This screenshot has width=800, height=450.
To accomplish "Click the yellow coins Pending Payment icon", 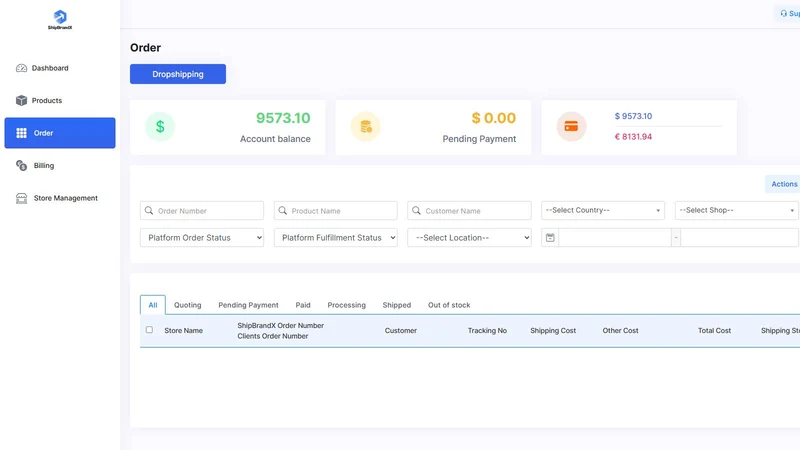I will (365, 127).
